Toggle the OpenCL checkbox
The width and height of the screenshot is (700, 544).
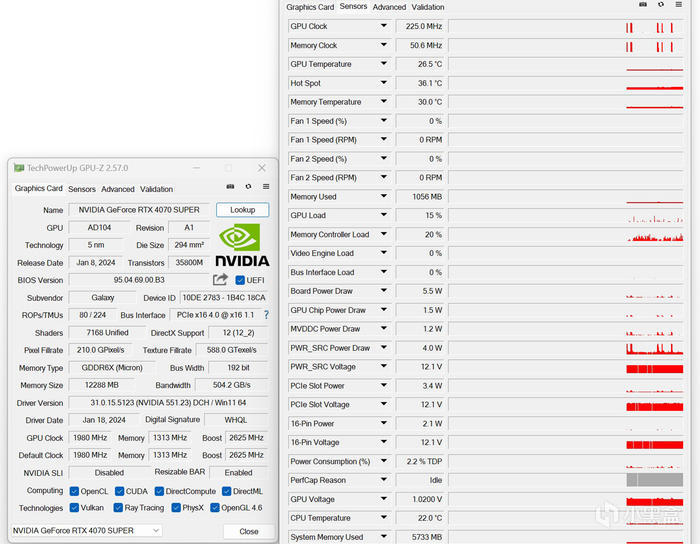tap(74, 491)
